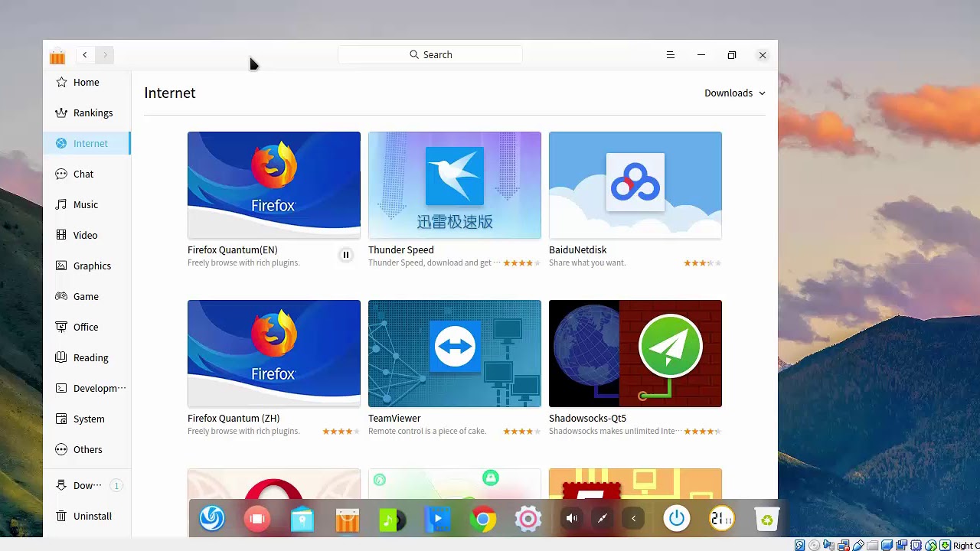Image resolution: width=980 pixels, height=551 pixels.
Task: Open the Downloads list in sidebar
Action: 87,485
